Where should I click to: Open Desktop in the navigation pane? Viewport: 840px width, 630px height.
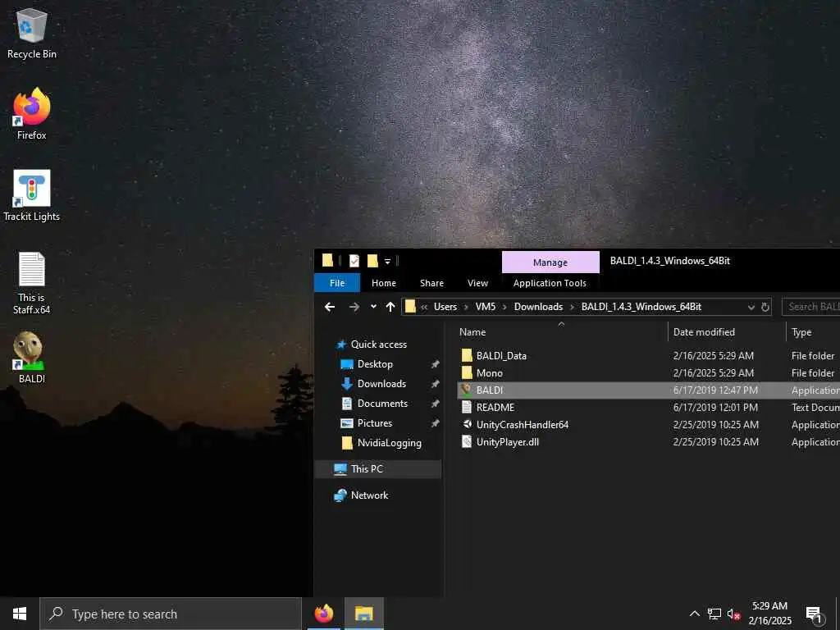pos(375,364)
